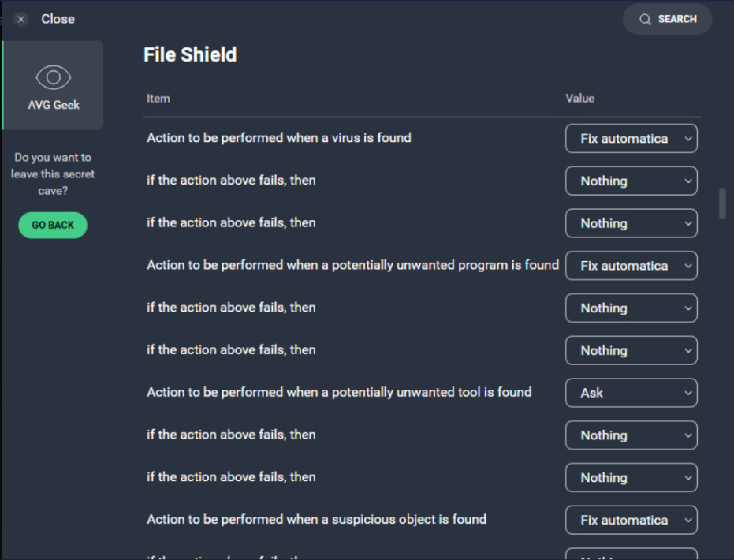Click the chevron on the suspicious object dropdown
This screenshot has height=560, width=734.
point(687,520)
